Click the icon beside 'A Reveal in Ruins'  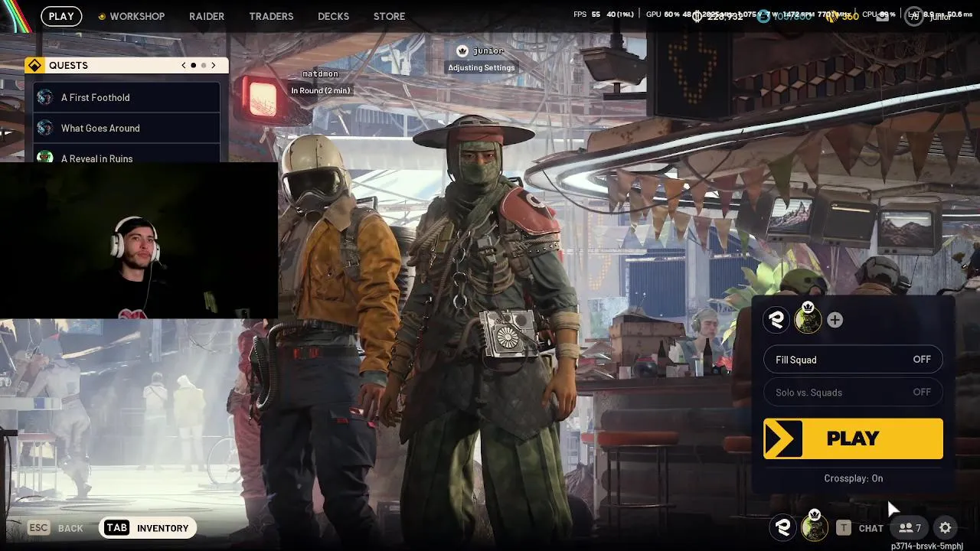click(45, 157)
